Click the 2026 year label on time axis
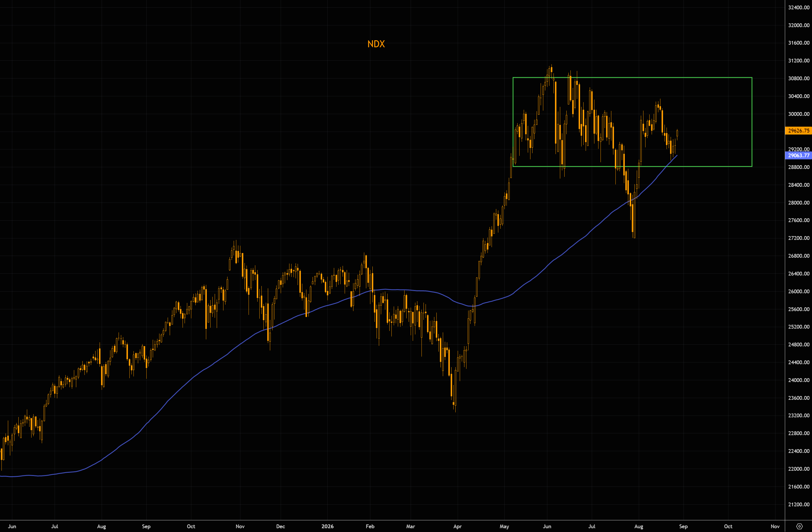Viewport: 812px width, 532px height. coord(327,526)
